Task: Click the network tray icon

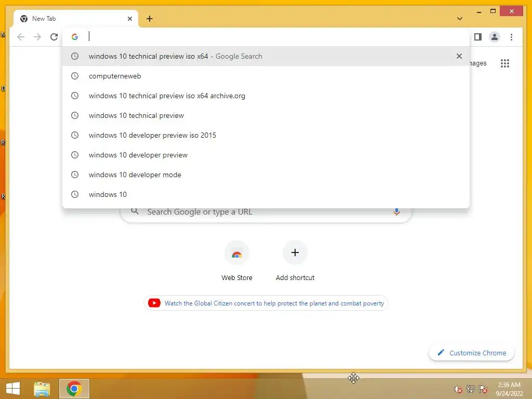Action: click(x=471, y=389)
